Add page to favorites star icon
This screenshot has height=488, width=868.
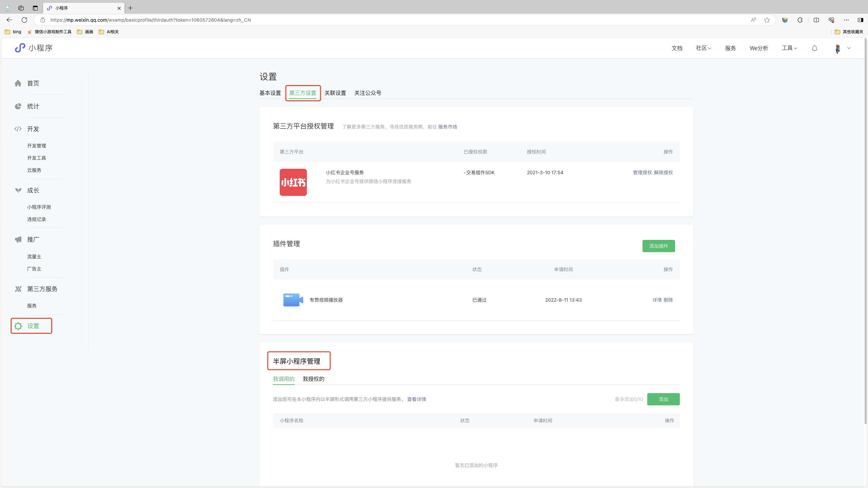(x=767, y=20)
